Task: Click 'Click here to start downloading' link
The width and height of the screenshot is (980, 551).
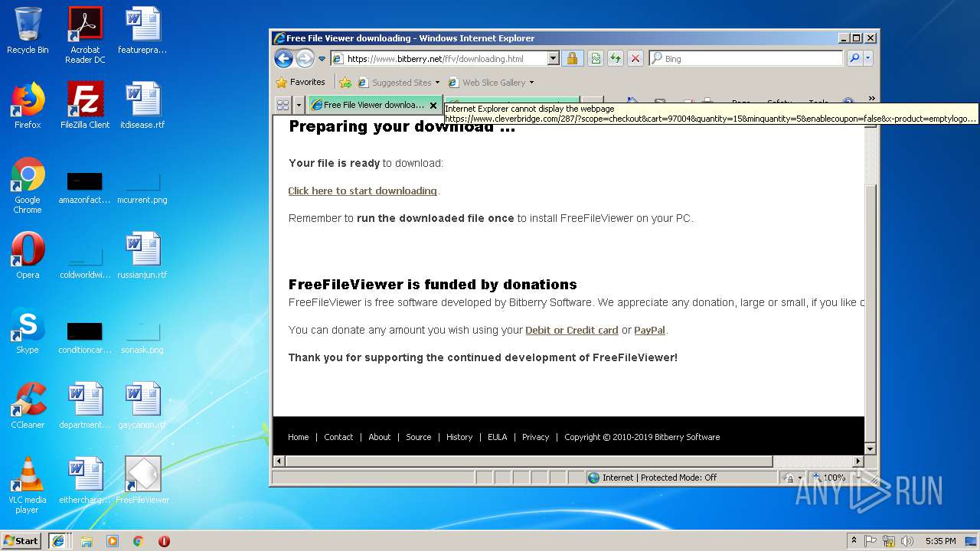Action: tap(362, 191)
